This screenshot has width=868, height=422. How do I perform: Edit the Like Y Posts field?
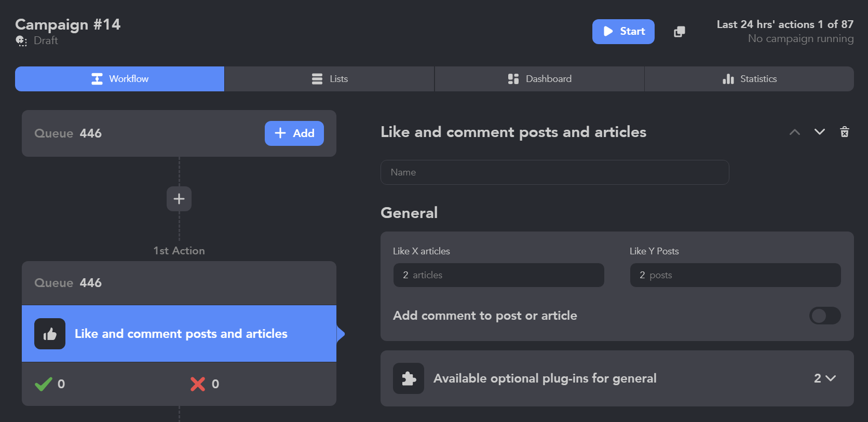(736, 275)
